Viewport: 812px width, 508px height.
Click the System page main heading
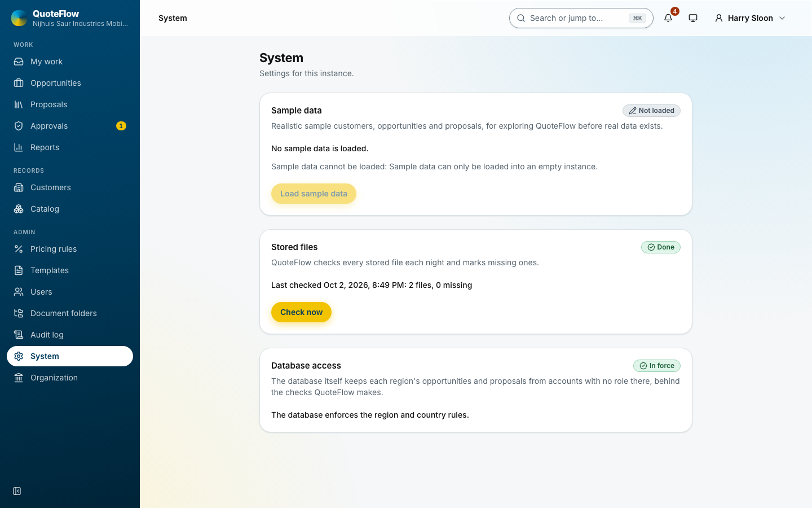click(281, 58)
